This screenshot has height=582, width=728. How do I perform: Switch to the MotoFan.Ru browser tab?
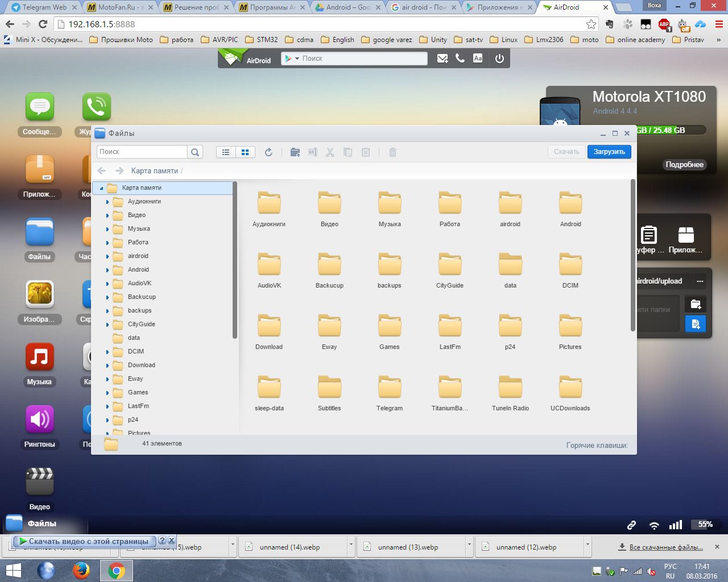click(119, 7)
